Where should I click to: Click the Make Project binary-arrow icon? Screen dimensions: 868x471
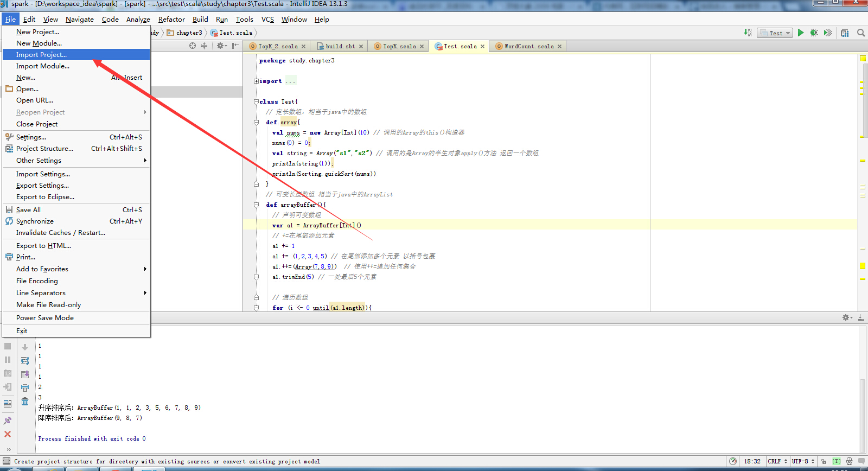[x=748, y=33]
